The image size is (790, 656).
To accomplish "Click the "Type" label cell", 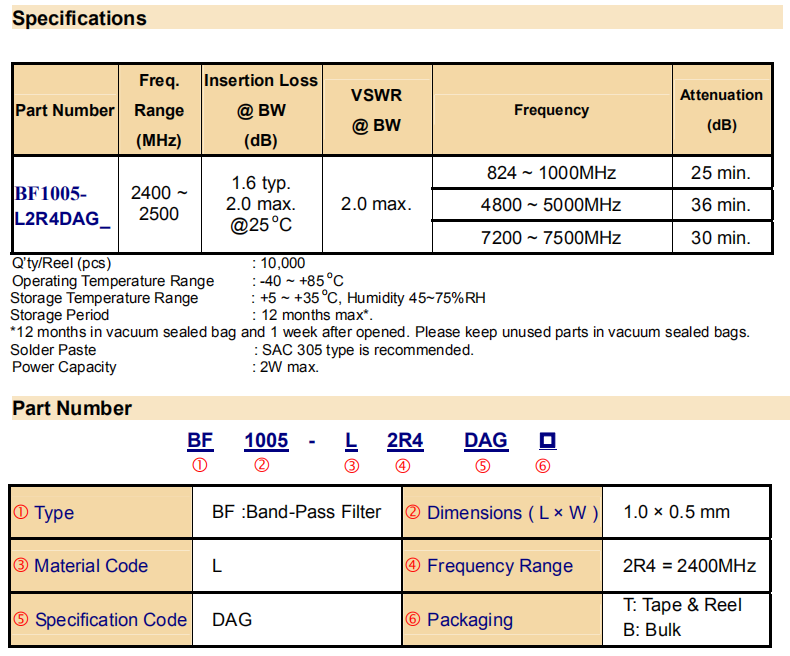I will click(101, 512).
